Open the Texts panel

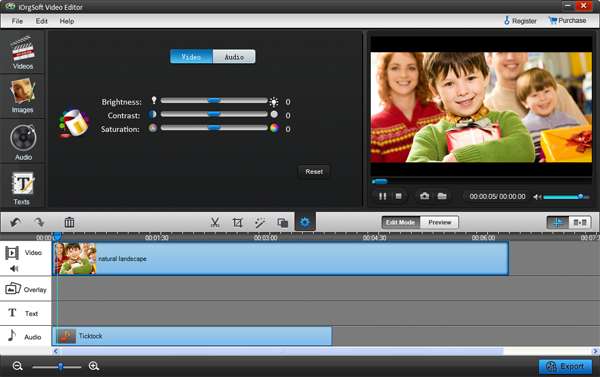pos(23,186)
